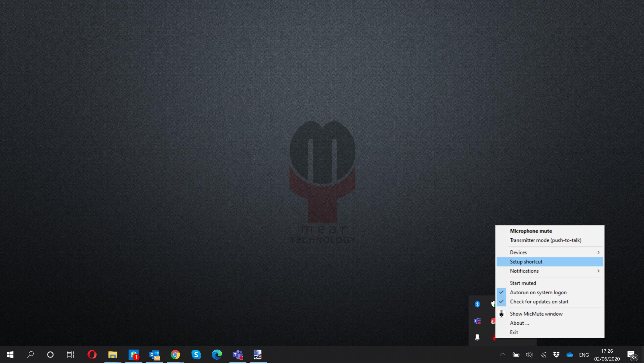The width and height of the screenshot is (644, 363).
Task: Open Action Center with 33 notifications
Action: click(632, 355)
